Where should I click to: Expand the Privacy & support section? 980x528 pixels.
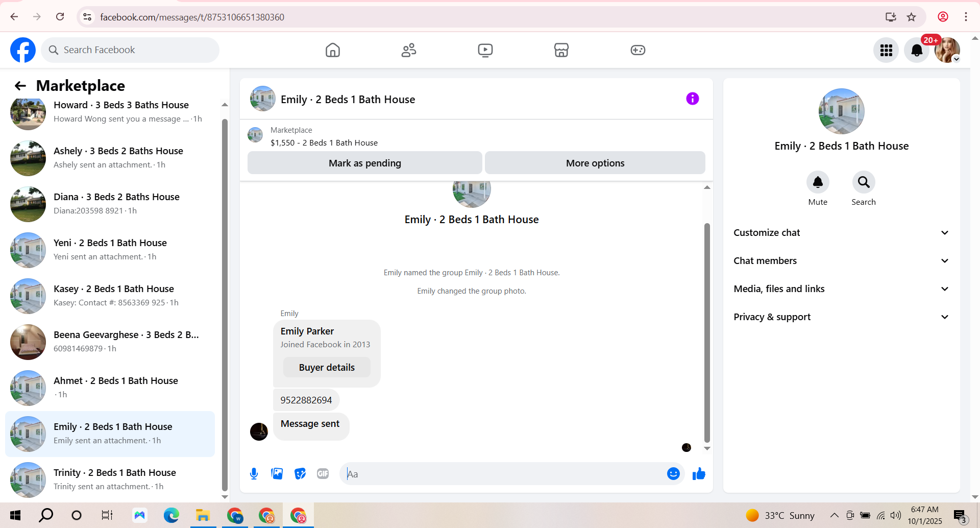(x=841, y=317)
